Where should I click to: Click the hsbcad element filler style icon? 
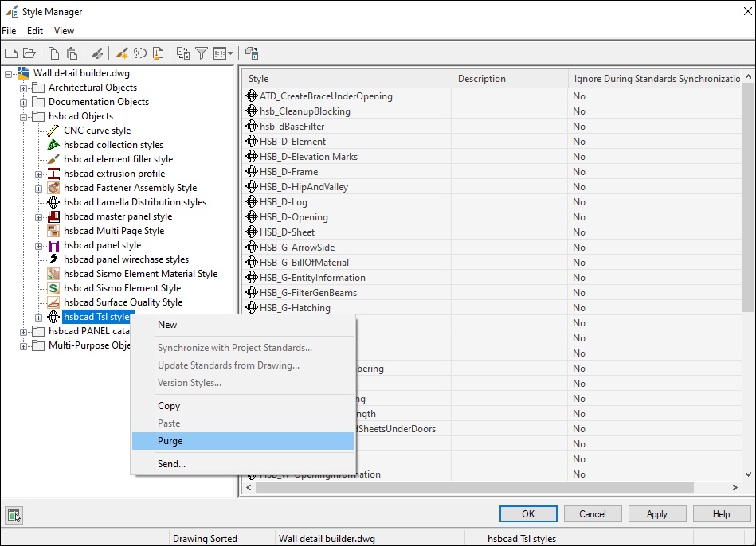(53, 159)
